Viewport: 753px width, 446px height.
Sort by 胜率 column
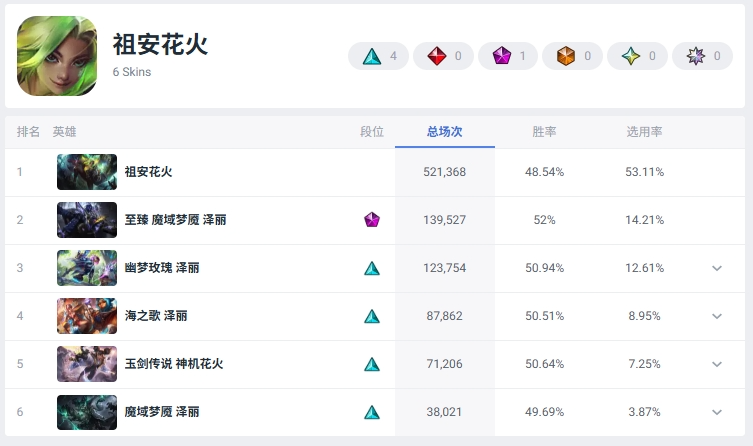point(544,132)
